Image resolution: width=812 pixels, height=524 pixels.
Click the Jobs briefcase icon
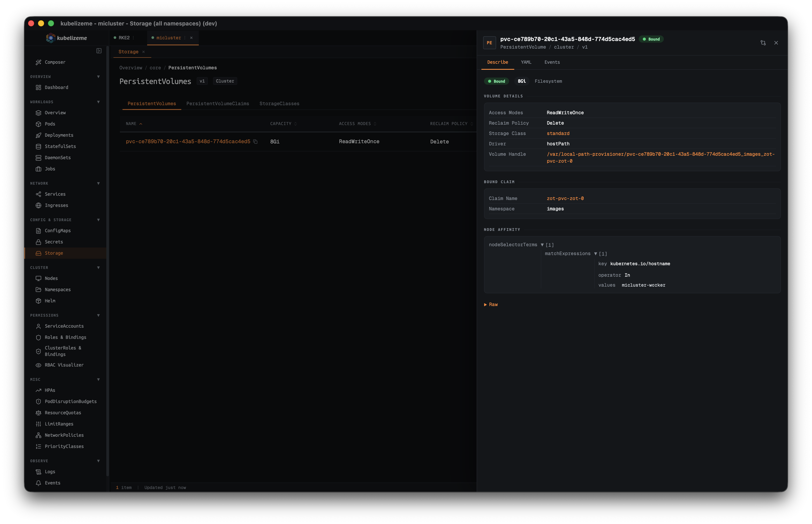(x=38, y=169)
